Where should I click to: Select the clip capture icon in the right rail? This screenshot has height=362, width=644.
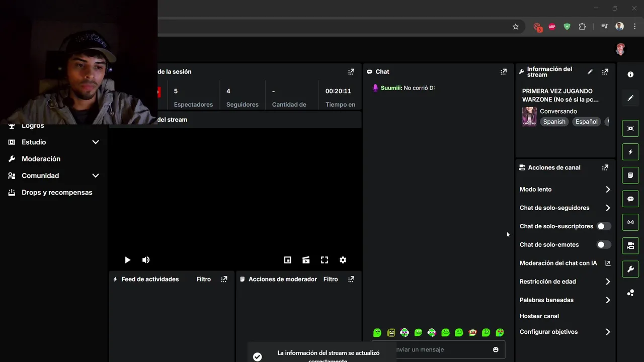(x=630, y=128)
